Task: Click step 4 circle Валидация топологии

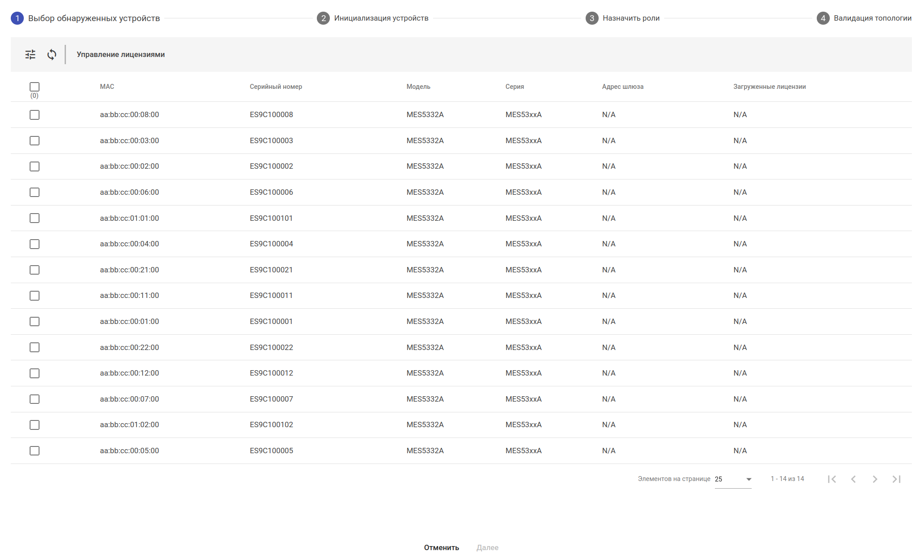Action: (823, 18)
